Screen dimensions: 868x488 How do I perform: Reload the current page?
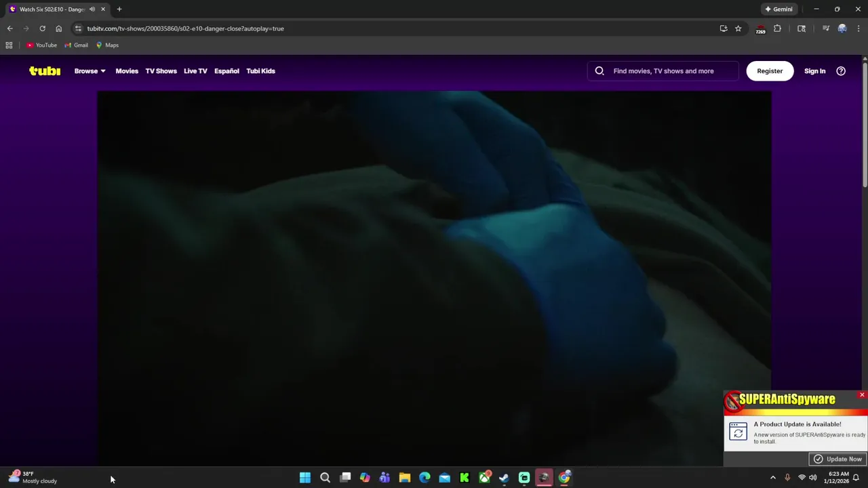(42, 28)
